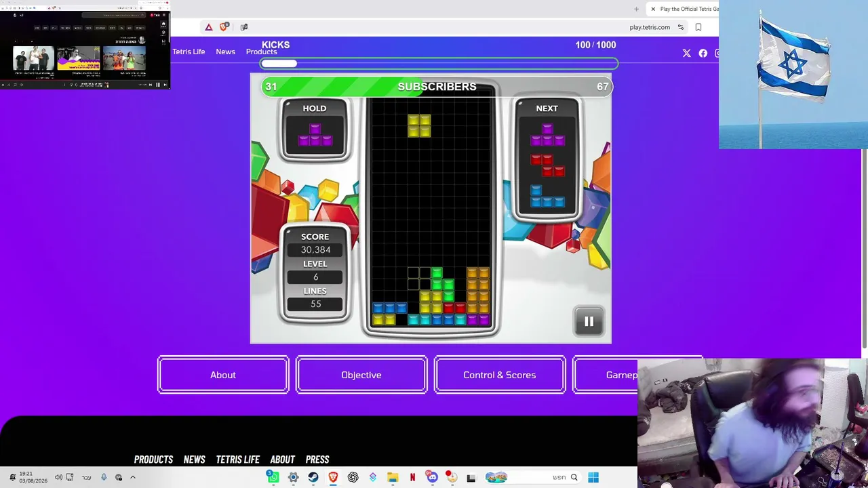
Task: Click the HOLD piece box
Action: pos(315,129)
